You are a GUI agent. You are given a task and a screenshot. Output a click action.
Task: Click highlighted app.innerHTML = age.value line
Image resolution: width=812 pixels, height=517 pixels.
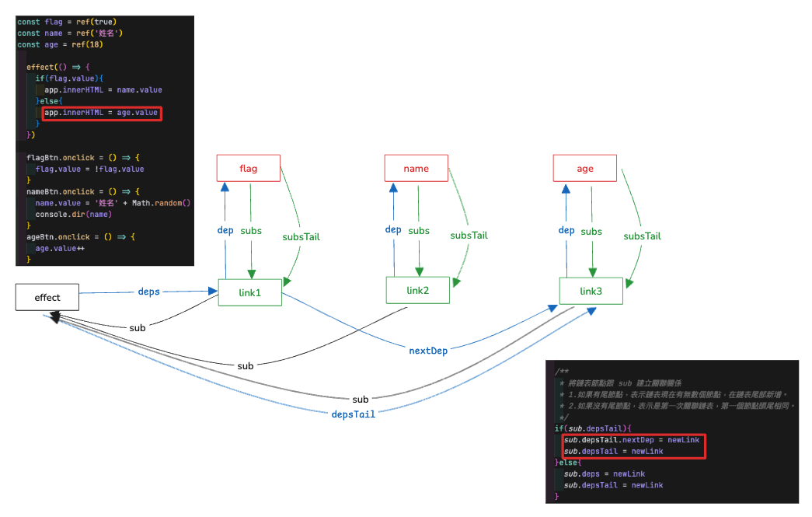[102, 113]
